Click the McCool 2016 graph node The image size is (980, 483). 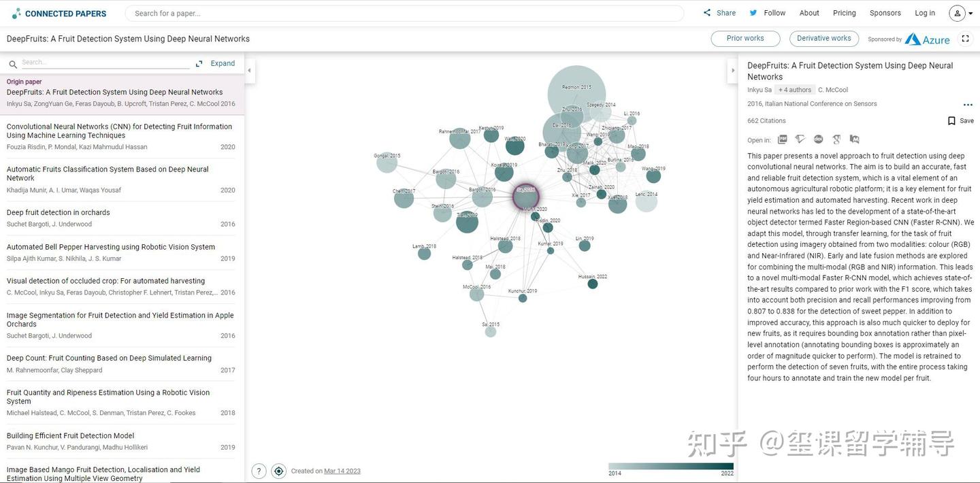point(476,294)
